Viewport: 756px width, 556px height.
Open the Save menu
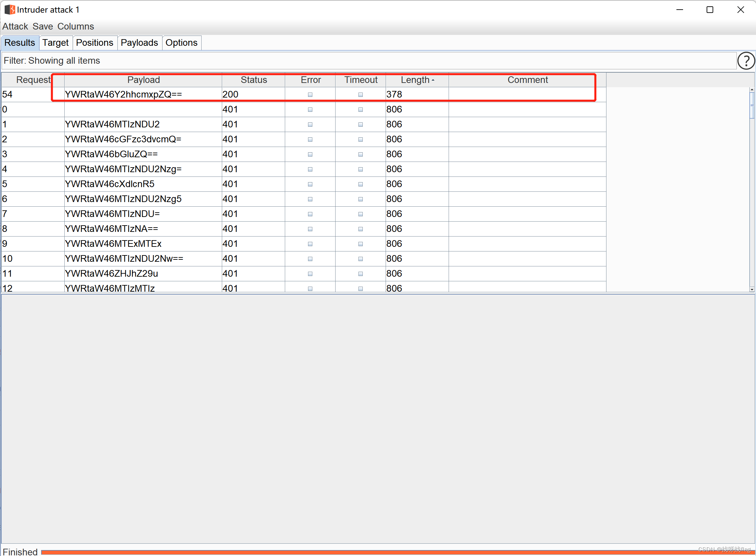tap(43, 26)
